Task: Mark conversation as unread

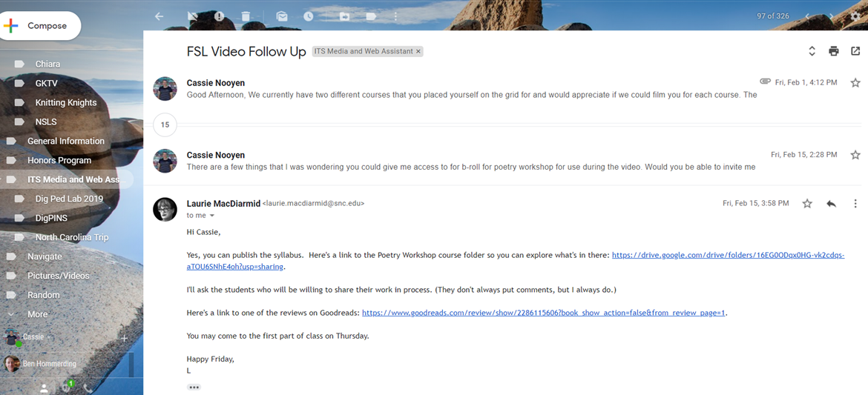Action: click(x=282, y=16)
